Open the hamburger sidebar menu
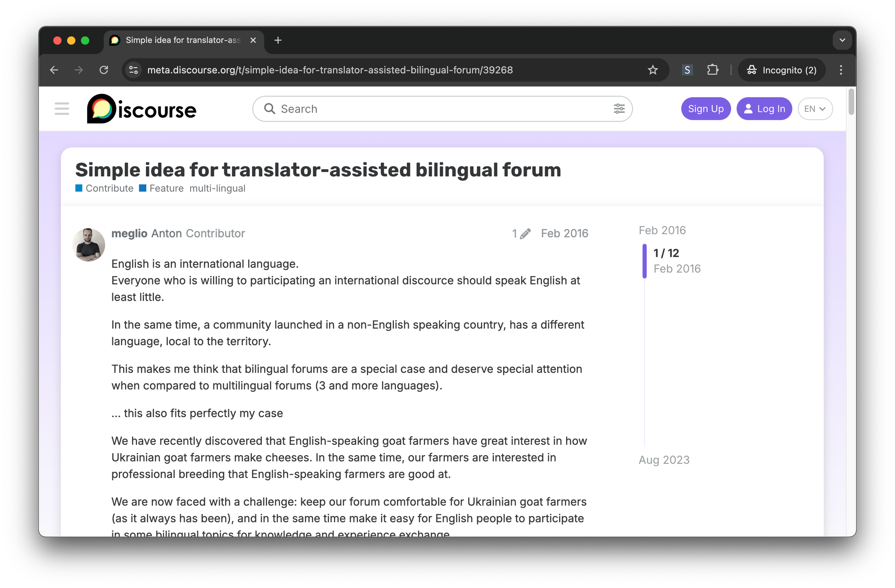Screen dimensions: 895x588 61,108
